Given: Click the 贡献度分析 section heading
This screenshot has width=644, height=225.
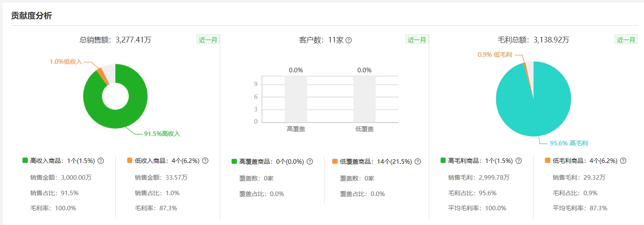Looking at the screenshot, I should coord(32,16).
